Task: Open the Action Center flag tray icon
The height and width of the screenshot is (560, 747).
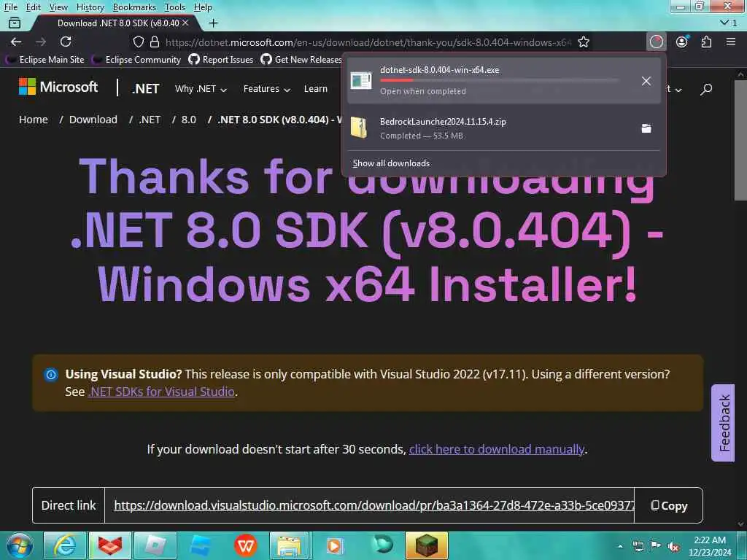Action: click(655, 546)
